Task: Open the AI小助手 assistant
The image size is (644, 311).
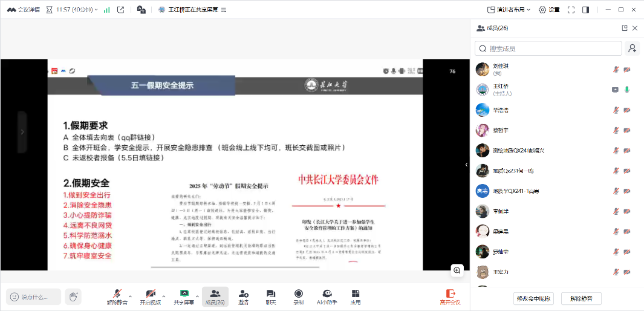Action: [x=327, y=296]
